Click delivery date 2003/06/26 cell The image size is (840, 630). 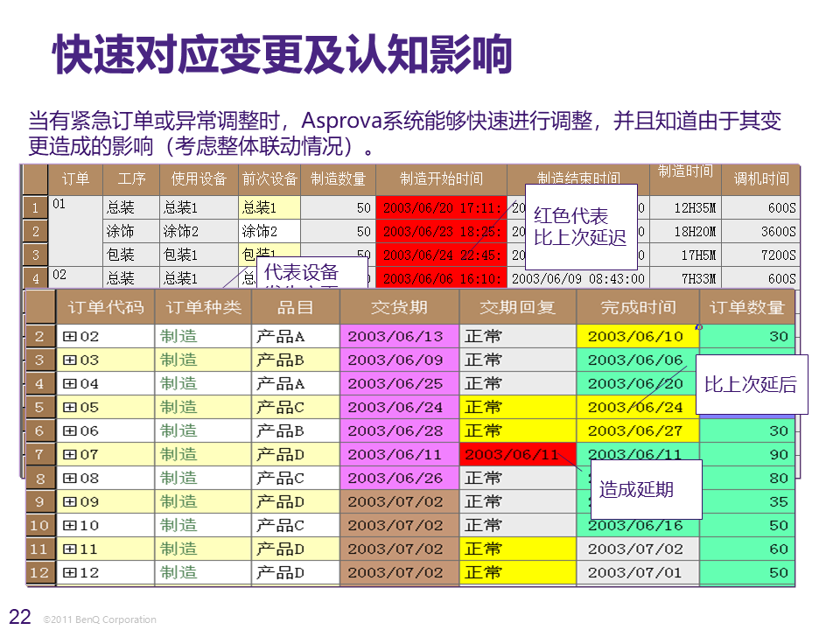tap(400, 478)
